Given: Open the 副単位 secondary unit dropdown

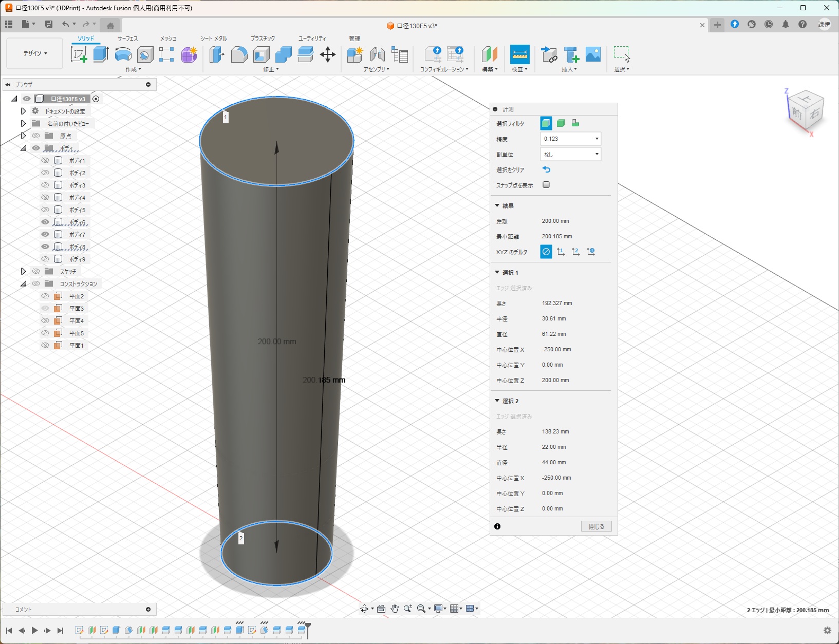Looking at the screenshot, I should click(x=571, y=154).
